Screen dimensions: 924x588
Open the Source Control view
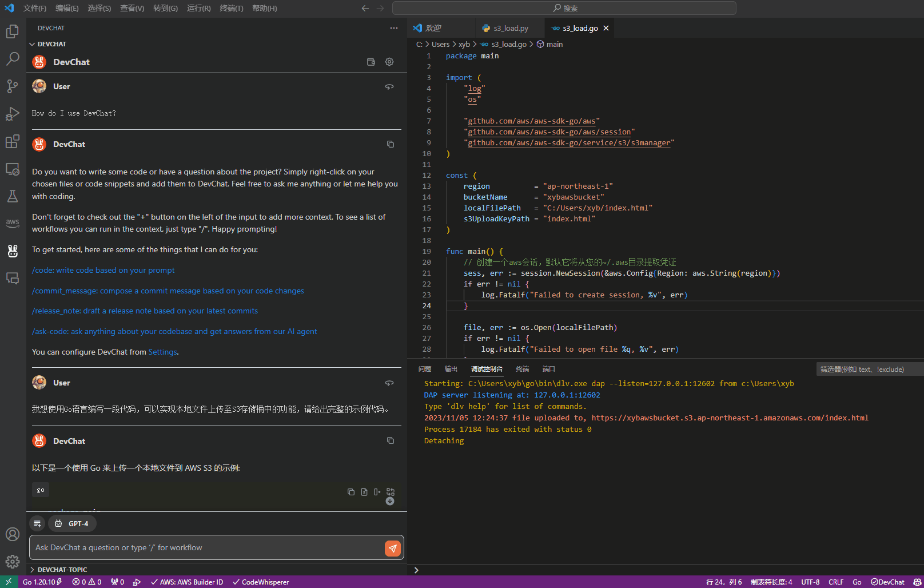pos(13,86)
